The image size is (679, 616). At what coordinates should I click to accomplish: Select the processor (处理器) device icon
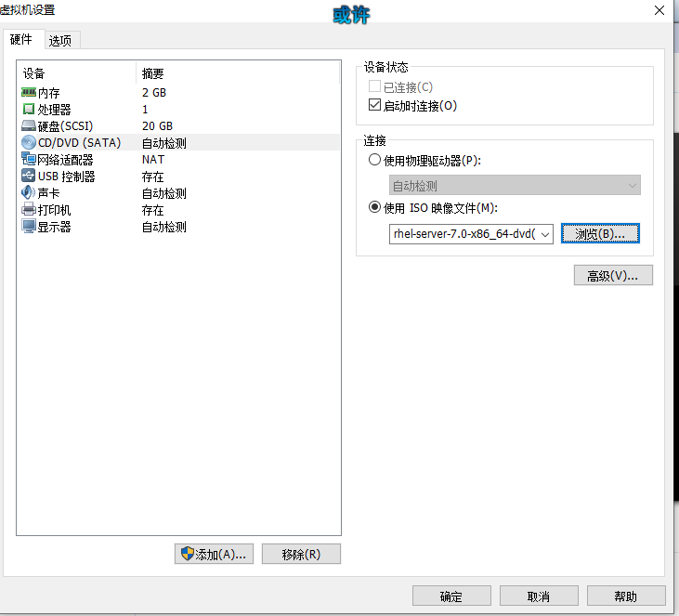(29, 109)
